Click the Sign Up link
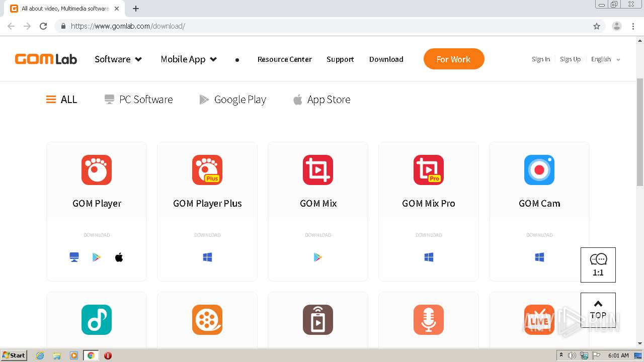 coord(570,59)
